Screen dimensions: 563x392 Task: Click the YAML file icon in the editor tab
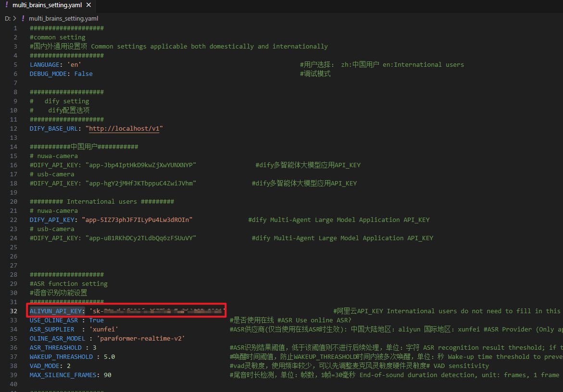(6, 5)
